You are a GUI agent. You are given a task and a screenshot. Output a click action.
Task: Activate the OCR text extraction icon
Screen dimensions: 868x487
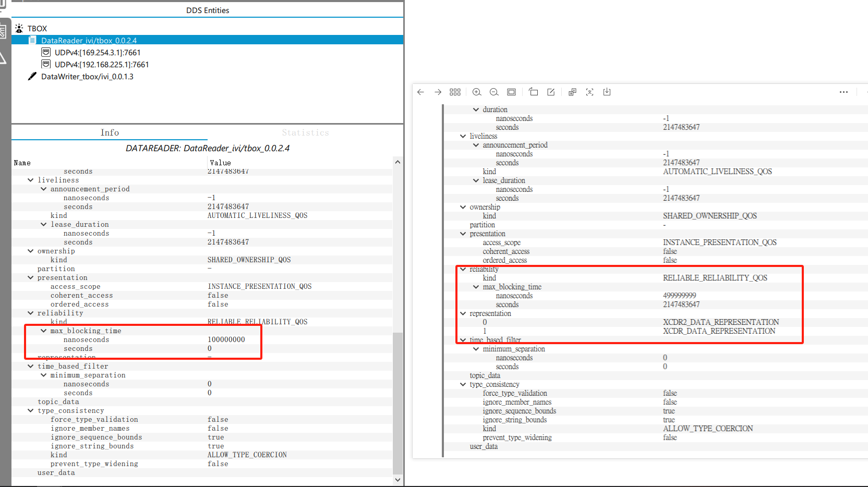coord(572,92)
